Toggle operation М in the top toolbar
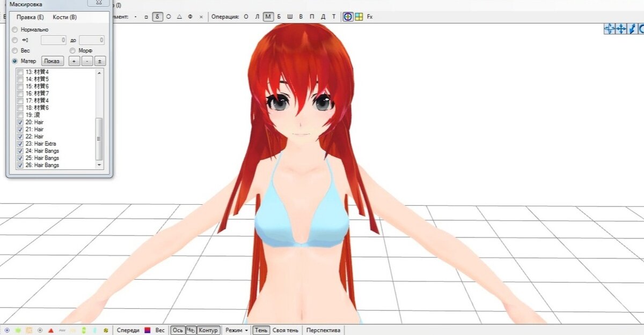This screenshot has height=335, width=644. [x=269, y=17]
